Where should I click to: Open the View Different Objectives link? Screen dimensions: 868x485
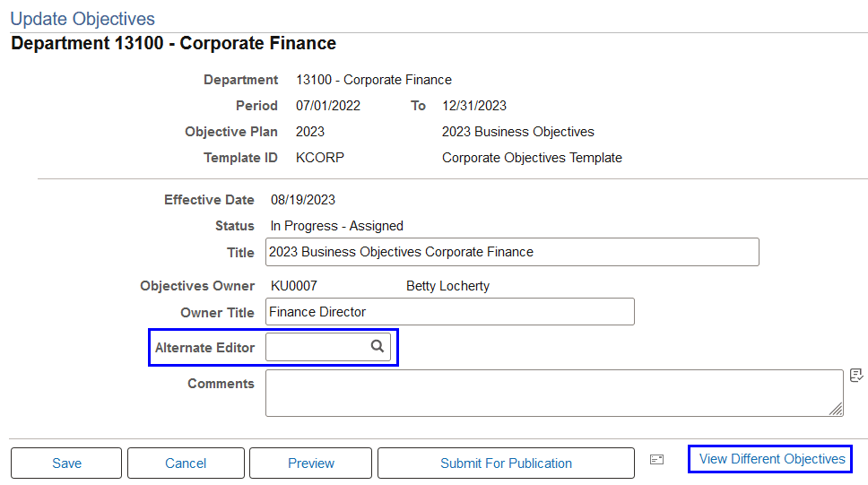click(772, 459)
